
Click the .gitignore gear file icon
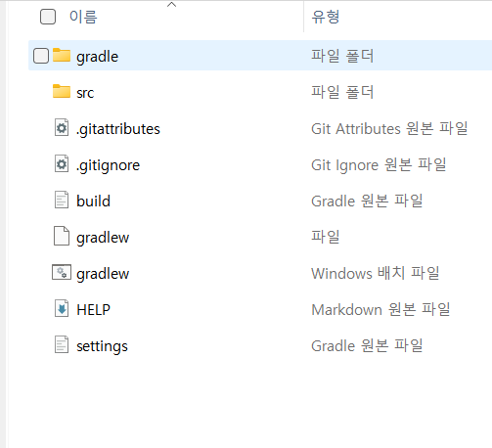click(62, 163)
